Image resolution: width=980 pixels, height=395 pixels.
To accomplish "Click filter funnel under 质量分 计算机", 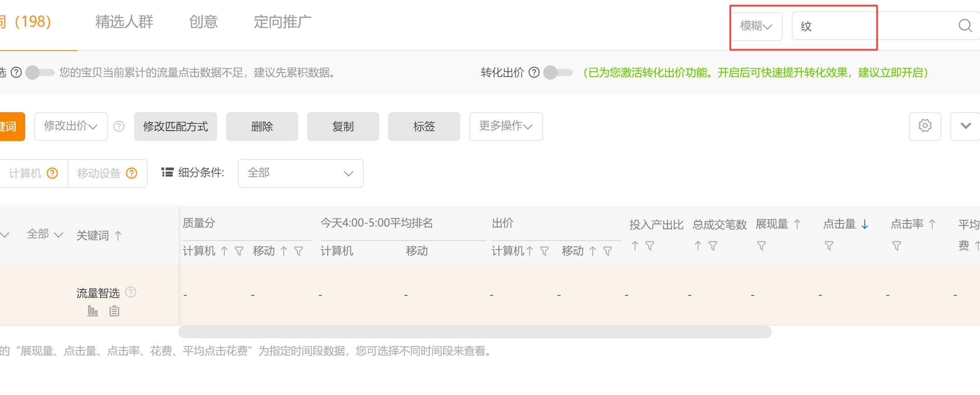I will (x=239, y=251).
